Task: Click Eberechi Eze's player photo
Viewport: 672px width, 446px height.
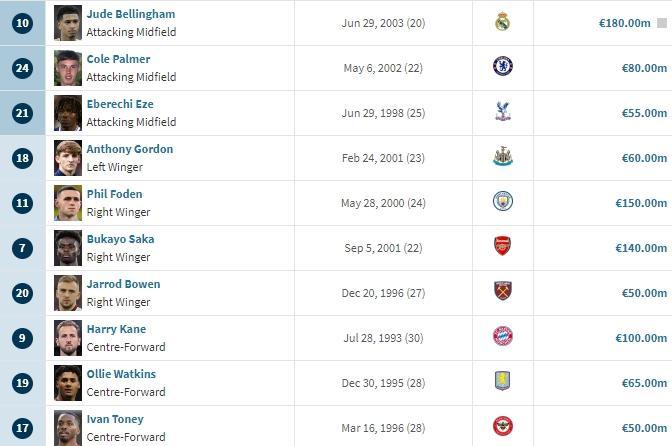Action: [x=68, y=112]
